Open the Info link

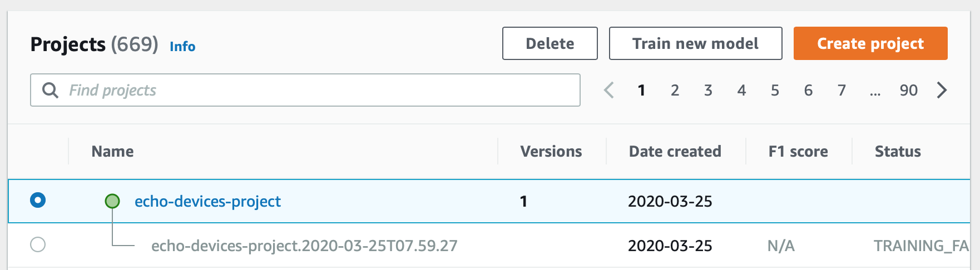point(182,47)
